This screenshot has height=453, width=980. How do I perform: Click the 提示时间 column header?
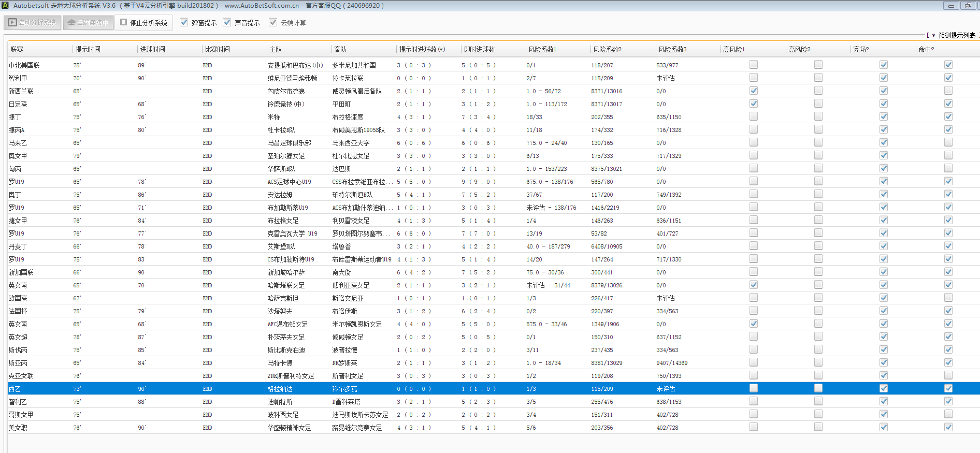coord(88,49)
